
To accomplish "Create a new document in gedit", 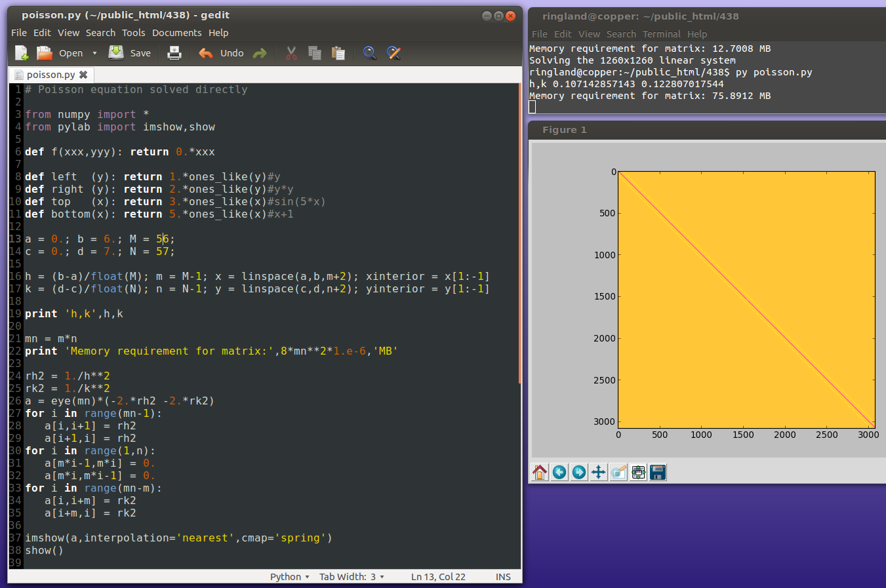I will point(22,53).
